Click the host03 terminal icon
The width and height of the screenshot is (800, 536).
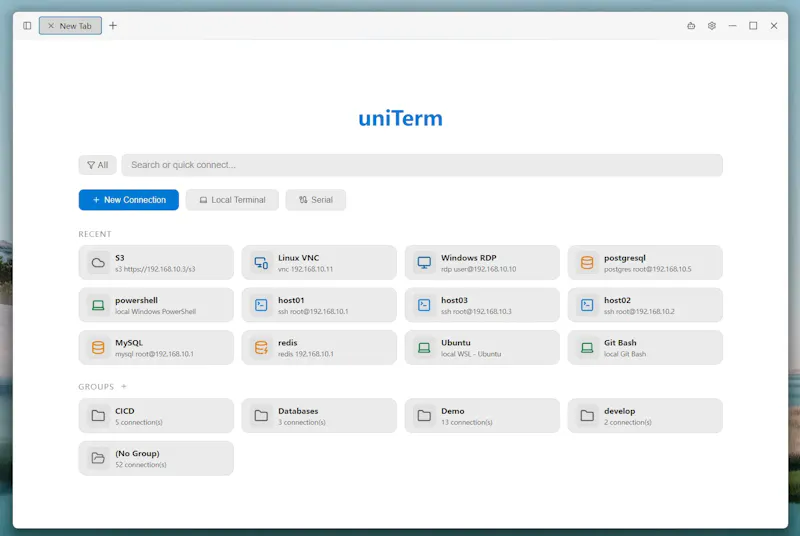pos(424,305)
